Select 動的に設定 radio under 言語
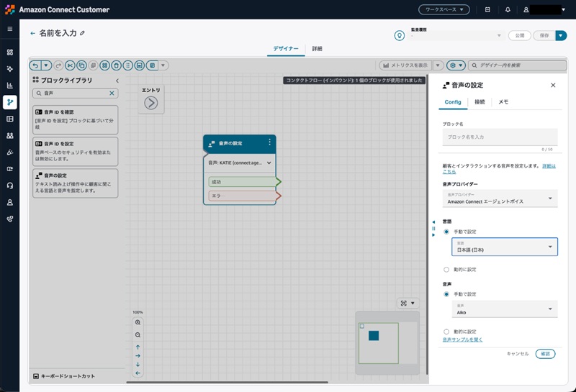Screen dimensions: 576x392 coord(446,270)
